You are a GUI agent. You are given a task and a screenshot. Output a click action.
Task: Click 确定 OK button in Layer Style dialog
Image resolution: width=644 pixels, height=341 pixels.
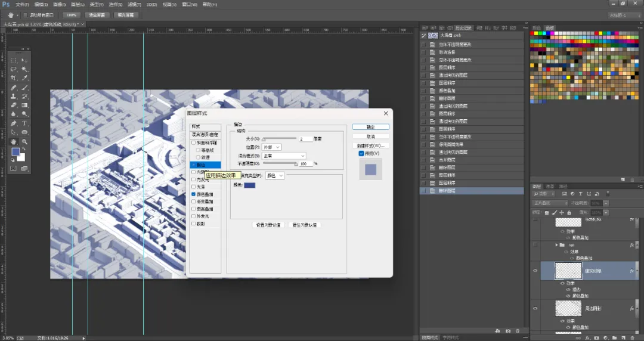click(370, 127)
